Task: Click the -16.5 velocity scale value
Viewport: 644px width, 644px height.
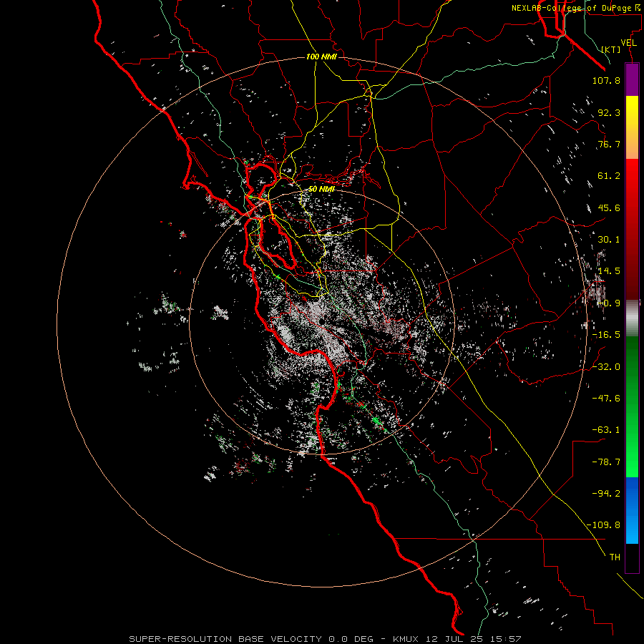Action: tap(606, 335)
